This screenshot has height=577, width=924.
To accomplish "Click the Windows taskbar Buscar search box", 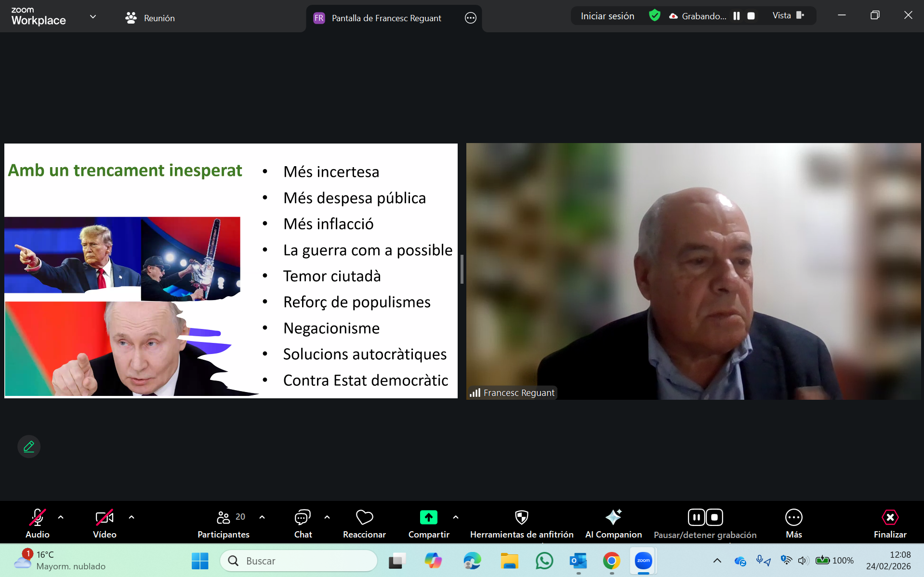I will point(299,561).
